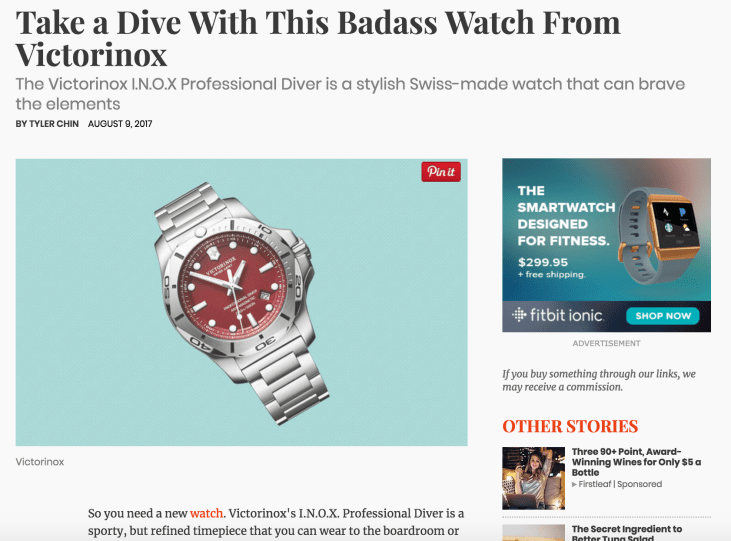Click the Victorinox image caption
The image size is (731, 541).
pos(40,462)
